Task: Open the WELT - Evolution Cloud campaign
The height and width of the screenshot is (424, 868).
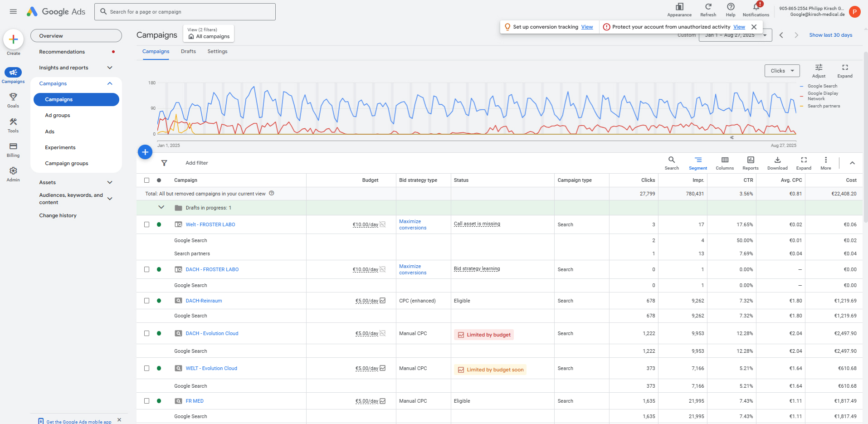Action: click(x=211, y=368)
